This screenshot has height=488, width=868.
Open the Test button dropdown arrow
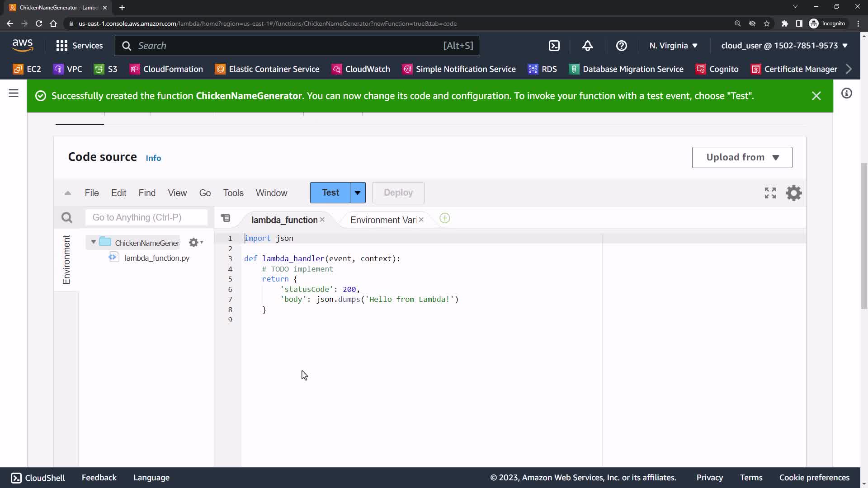tap(357, 193)
